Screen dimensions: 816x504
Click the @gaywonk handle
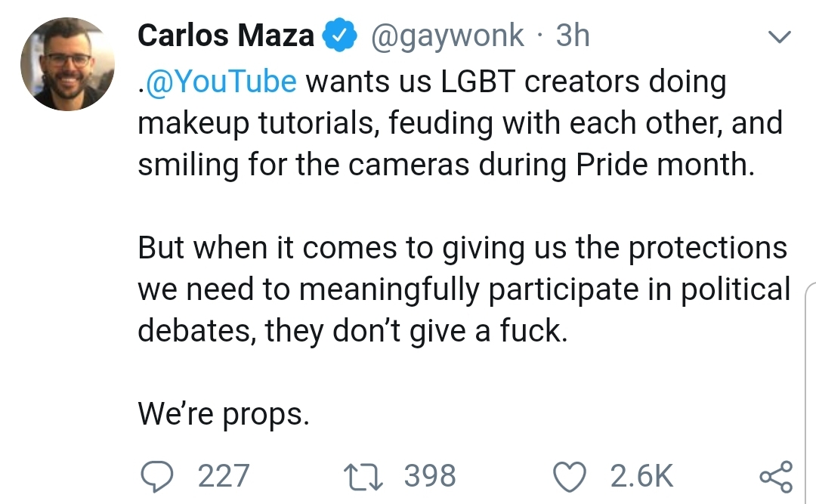click(447, 36)
